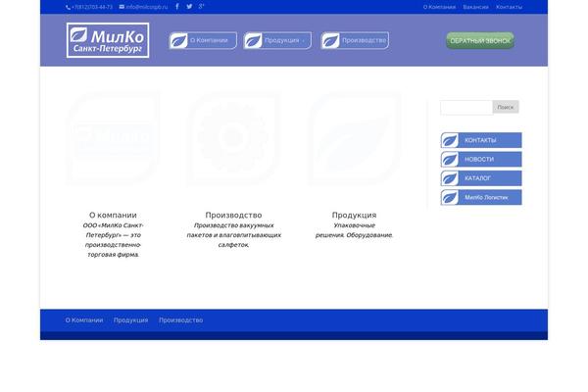
Task: Open О Компании link in footer
Action: (x=84, y=320)
